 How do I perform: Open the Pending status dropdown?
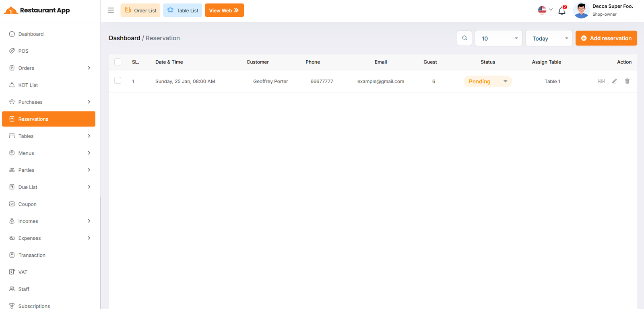click(x=487, y=81)
